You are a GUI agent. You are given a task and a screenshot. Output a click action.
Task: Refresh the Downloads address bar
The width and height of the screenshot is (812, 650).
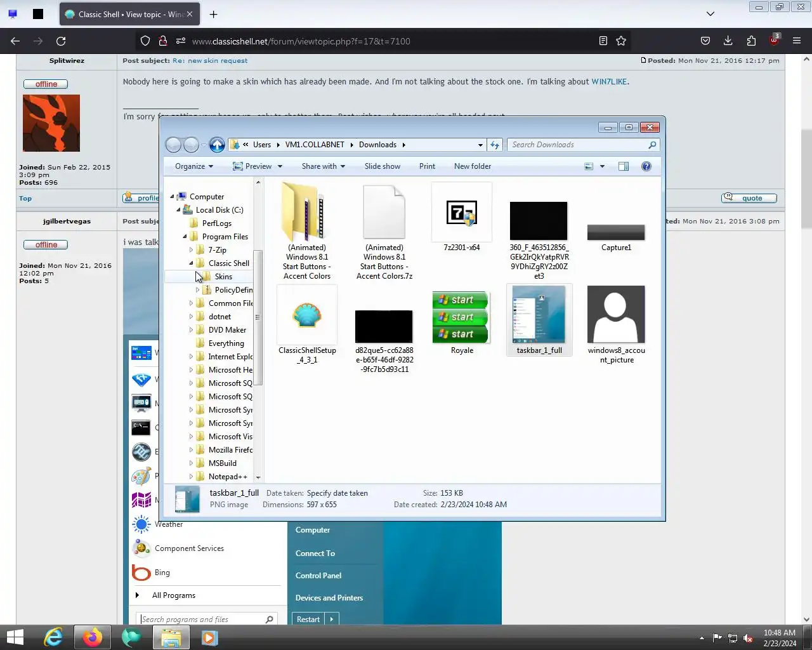click(495, 145)
